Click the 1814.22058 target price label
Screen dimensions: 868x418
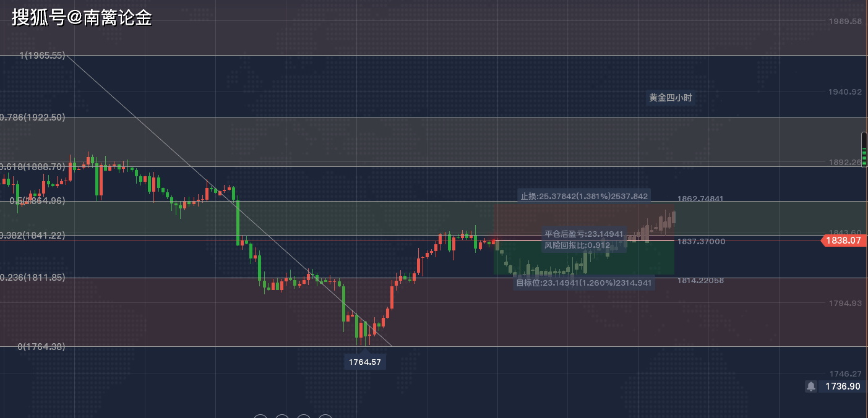[x=700, y=281]
